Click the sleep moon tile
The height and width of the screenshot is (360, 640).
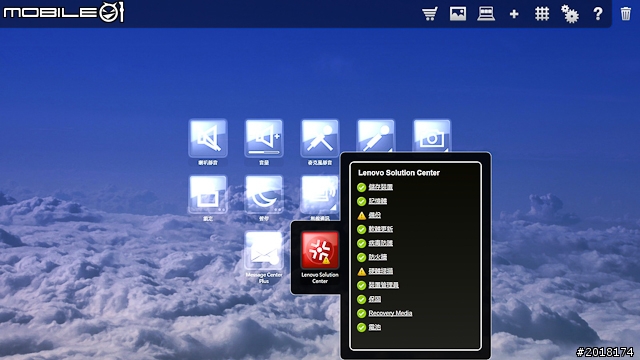point(264,195)
